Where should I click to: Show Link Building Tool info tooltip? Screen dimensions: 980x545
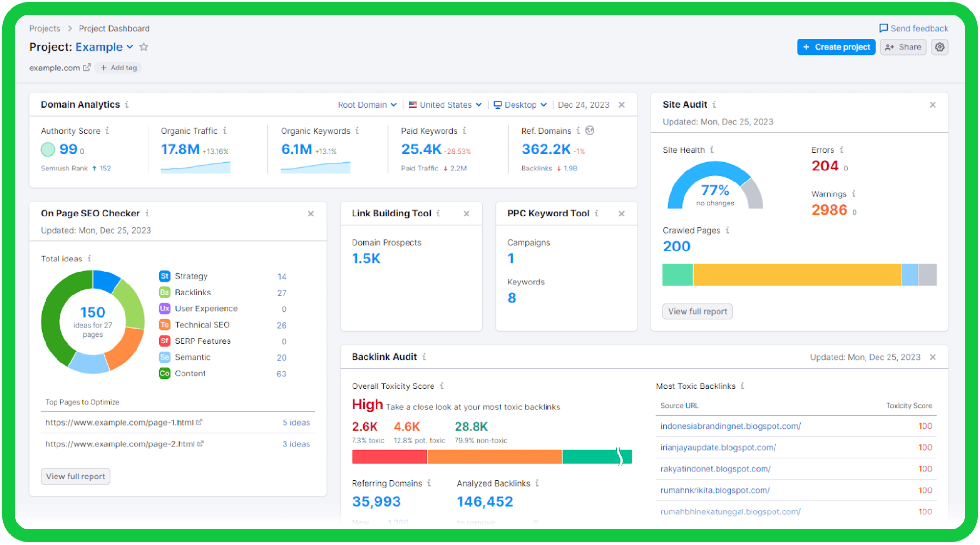click(x=438, y=213)
